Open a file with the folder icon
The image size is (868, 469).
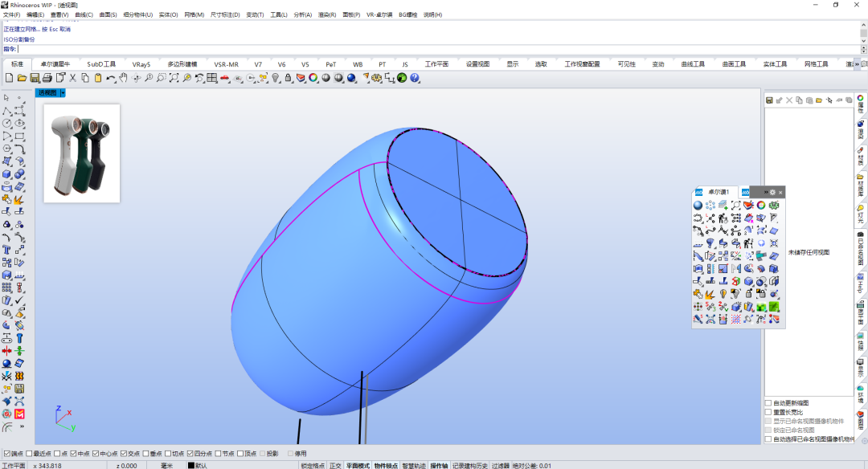pos(22,78)
